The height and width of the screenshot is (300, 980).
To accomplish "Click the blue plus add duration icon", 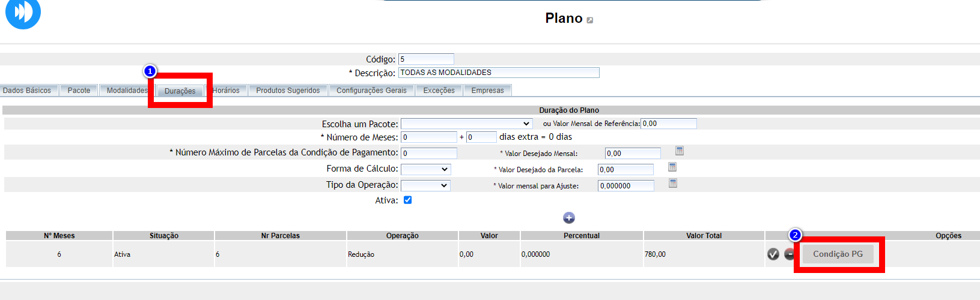I will pyautogui.click(x=569, y=218).
